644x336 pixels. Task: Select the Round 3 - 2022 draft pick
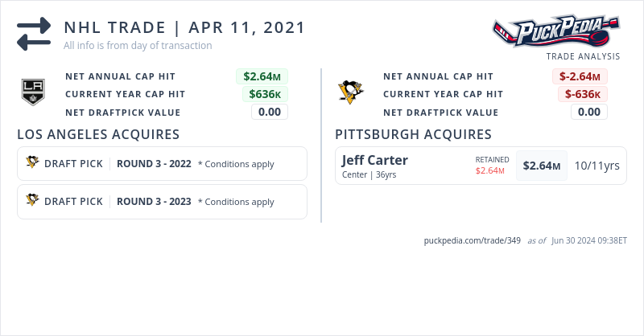click(x=154, y=164)
